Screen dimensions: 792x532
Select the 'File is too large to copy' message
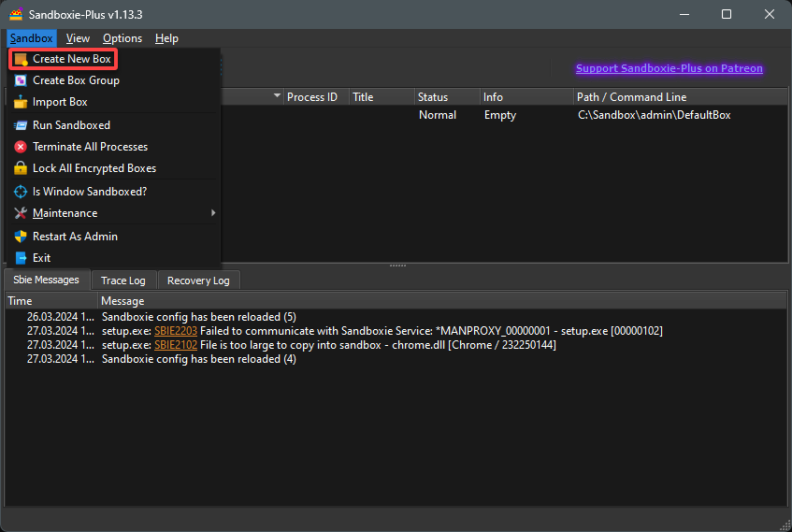pyautogui.click(x=329, y=345)
